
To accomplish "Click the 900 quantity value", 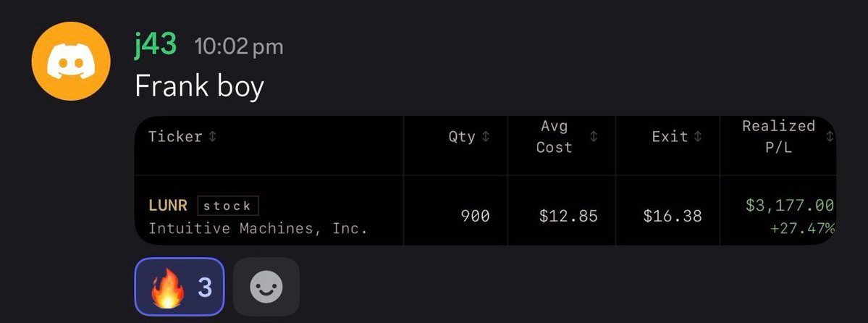I will tap(476, 216).
